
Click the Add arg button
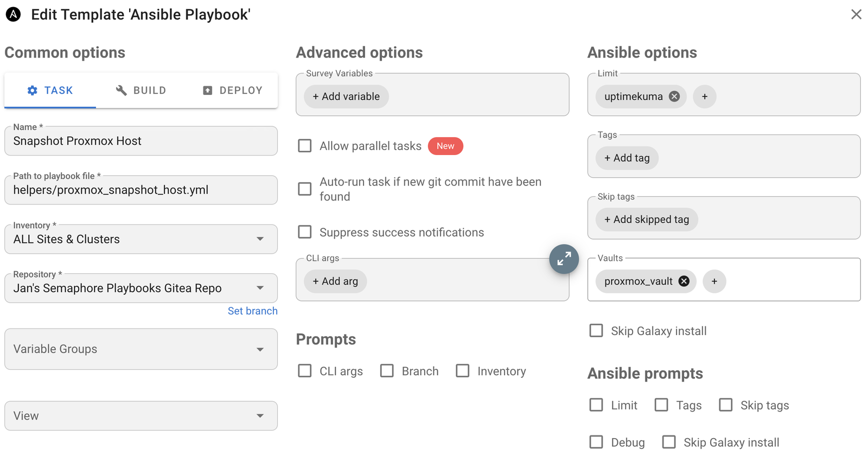(335, 281)
